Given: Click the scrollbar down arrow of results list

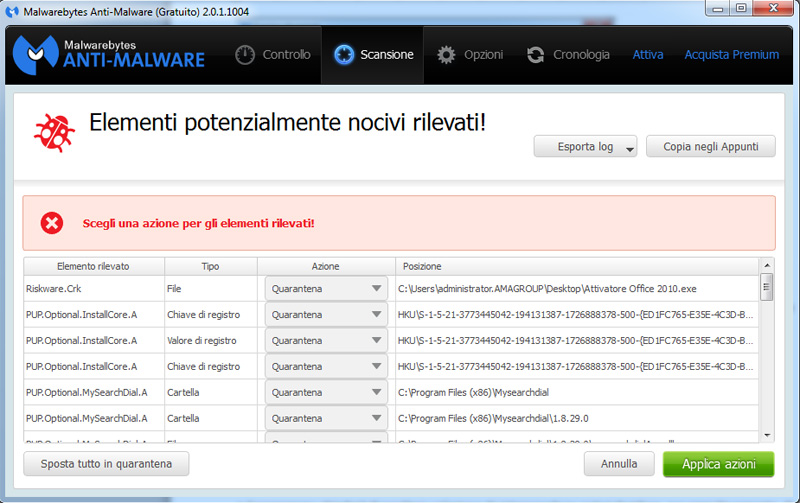Looking at the screenshot, I should (766, 435).
